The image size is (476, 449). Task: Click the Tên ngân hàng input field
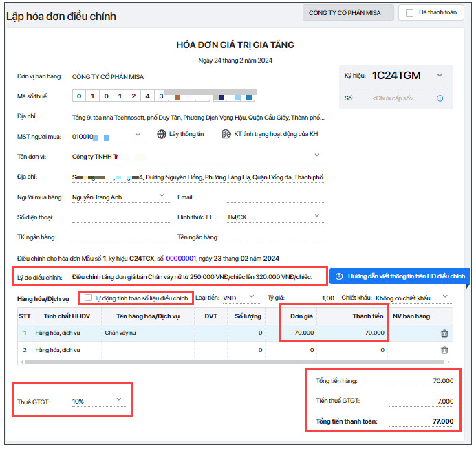276,237
